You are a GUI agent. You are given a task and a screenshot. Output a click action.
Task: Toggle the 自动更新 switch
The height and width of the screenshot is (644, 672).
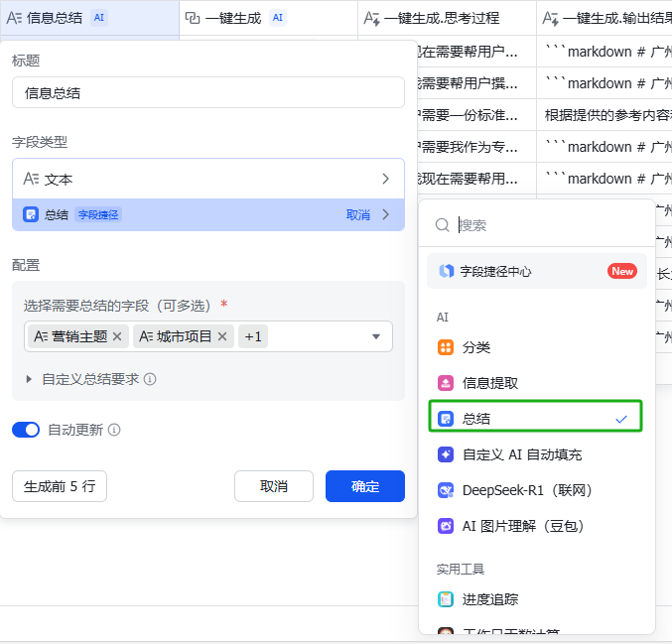pos(26,430)
